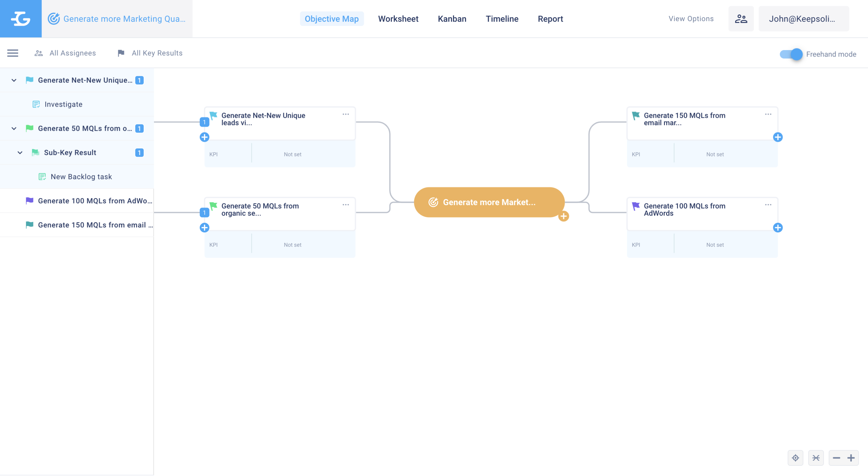Screen dimensions: 868x476
Task: Click the team members icon button
Action: tap(741, 19)
